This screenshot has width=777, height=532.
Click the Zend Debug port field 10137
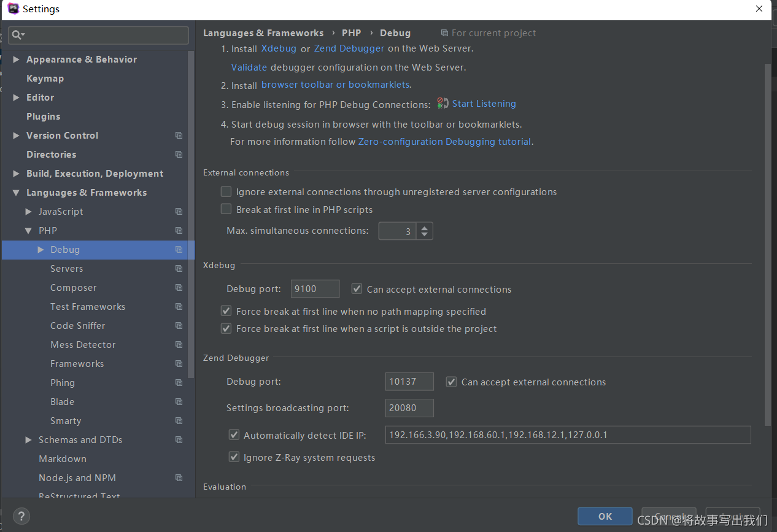click(x=409, y=382)
